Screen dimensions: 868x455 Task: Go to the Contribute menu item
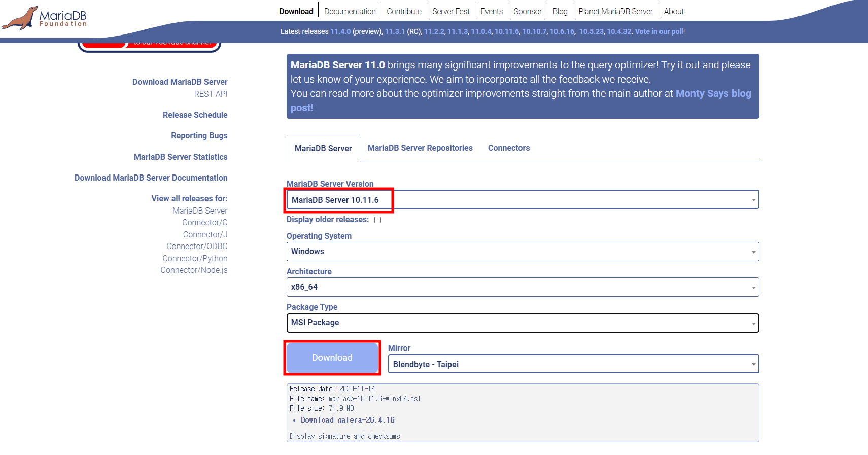click(x=404, y=11)
